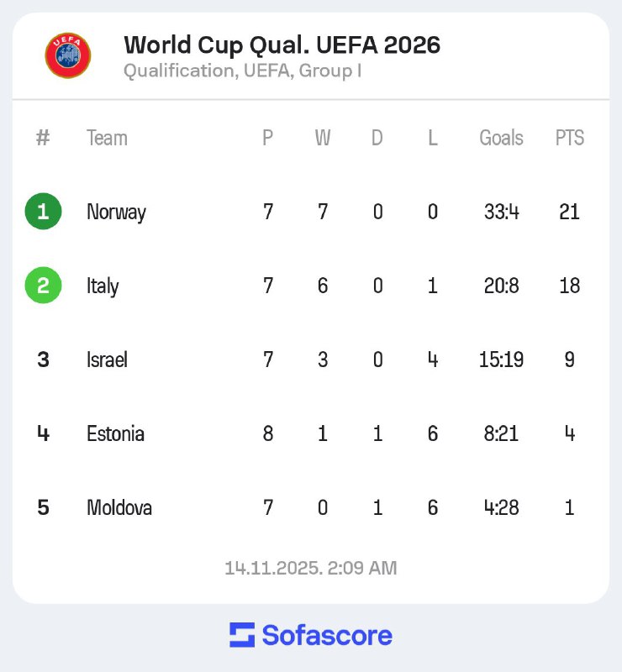Select the Qualification, UEFA, Group I subtitle

point(243,71)
